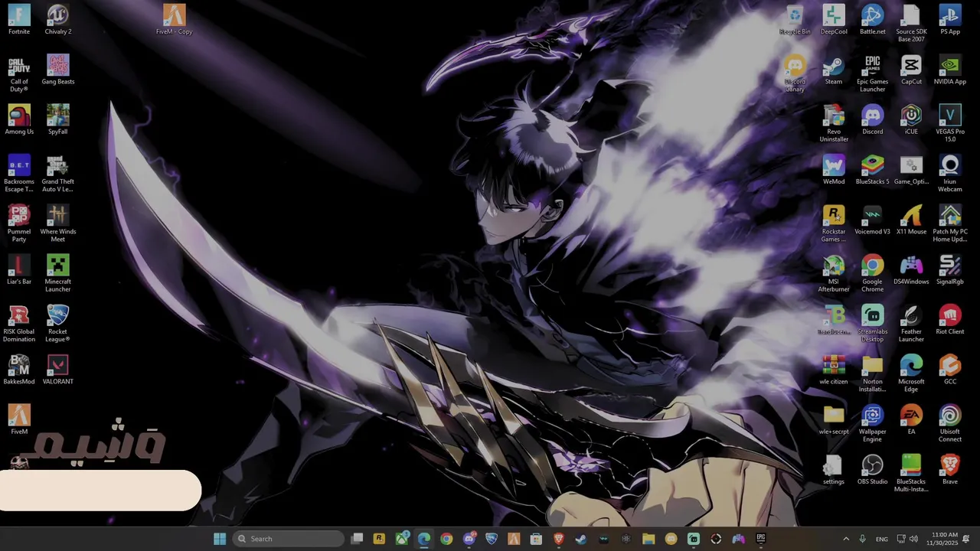
Task: Select the Where Winds Meet icon
Action: pyautogui.click(x=58, y=223)
